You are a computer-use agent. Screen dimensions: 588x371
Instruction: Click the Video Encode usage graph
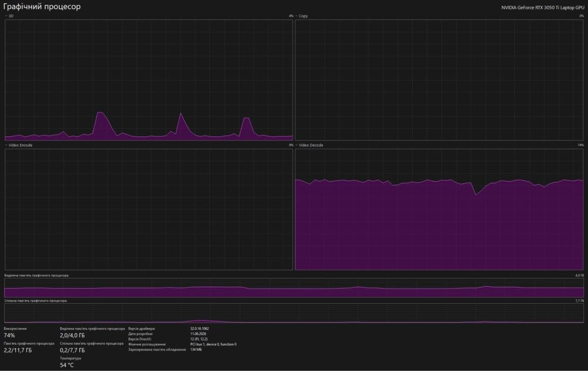click(149, 209)
